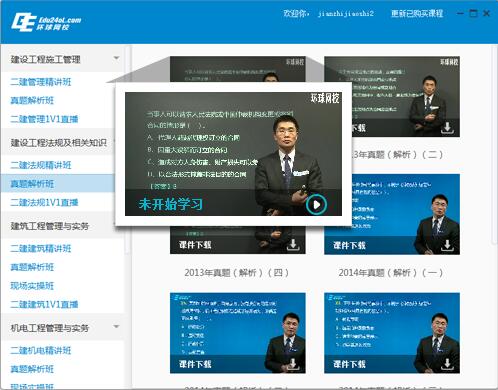Click username jianzhijiaozhi2 in header
This screenshot has height=390, width=498.
coord(345,14)
